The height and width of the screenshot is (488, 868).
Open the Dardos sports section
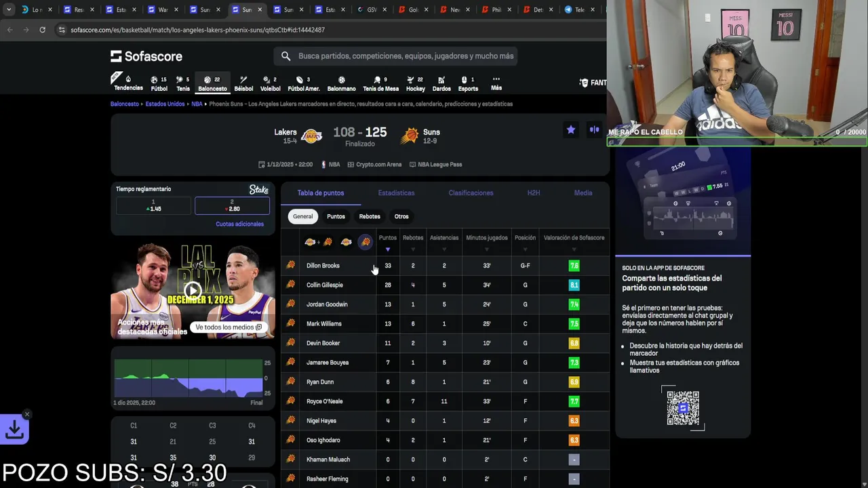(x=441, y=83)
